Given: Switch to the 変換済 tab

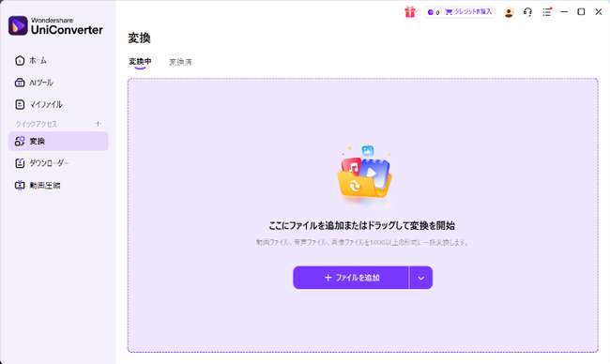Looking at the screenshot, I should pyautogui.click(x=180, y=62).
